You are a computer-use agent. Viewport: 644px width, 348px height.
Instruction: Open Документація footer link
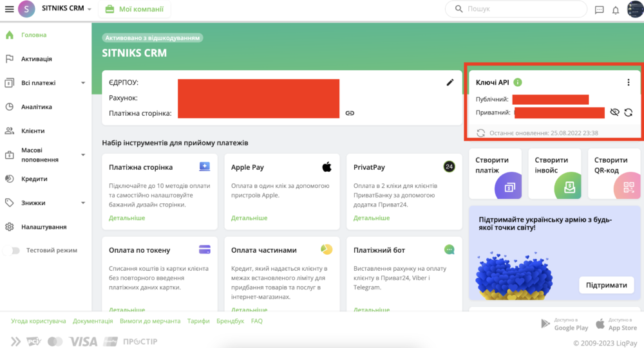click(x=93, y=321)
